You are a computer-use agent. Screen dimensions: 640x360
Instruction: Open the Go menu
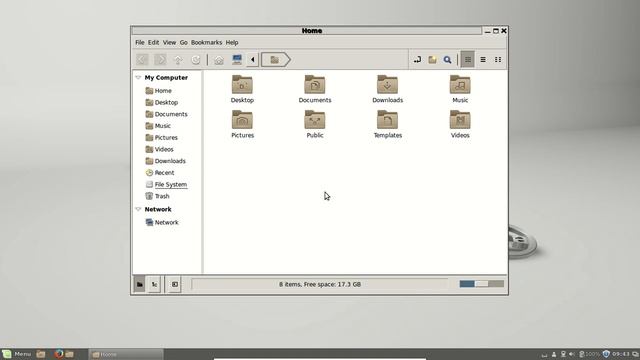click(184, 42)
